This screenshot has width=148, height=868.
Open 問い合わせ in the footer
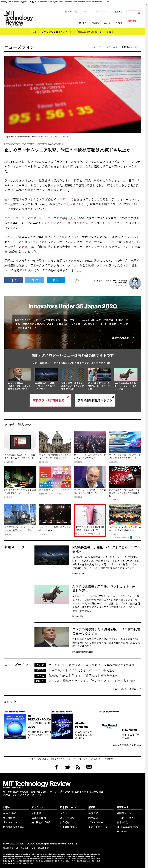point(9,818)
